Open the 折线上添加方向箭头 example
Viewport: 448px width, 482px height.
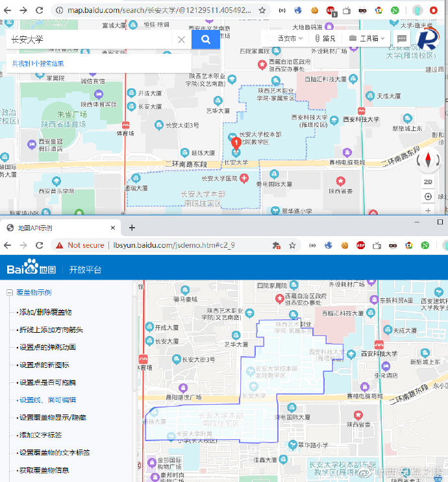51,330
